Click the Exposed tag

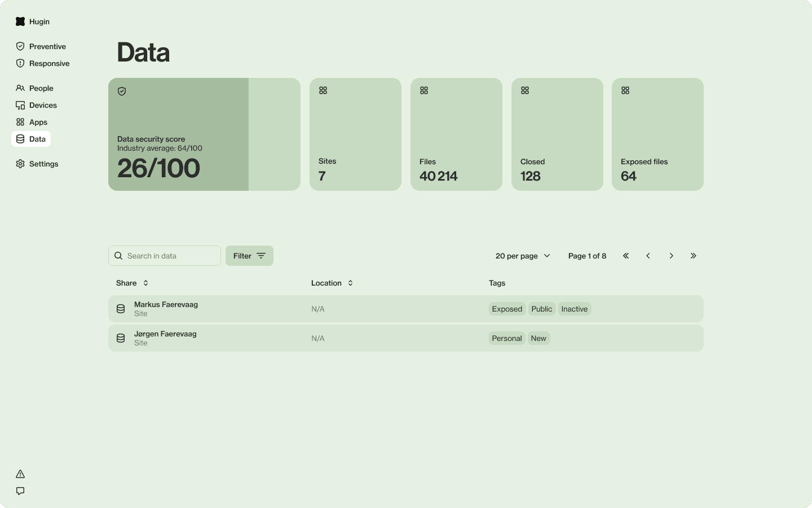pyautogui.click(x=507, y=309)
